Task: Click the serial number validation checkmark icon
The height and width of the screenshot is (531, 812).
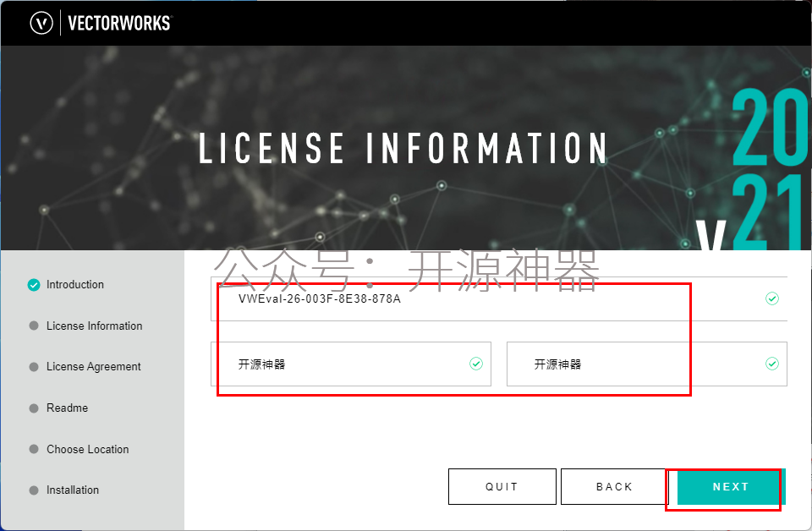Action: [772, 298]
